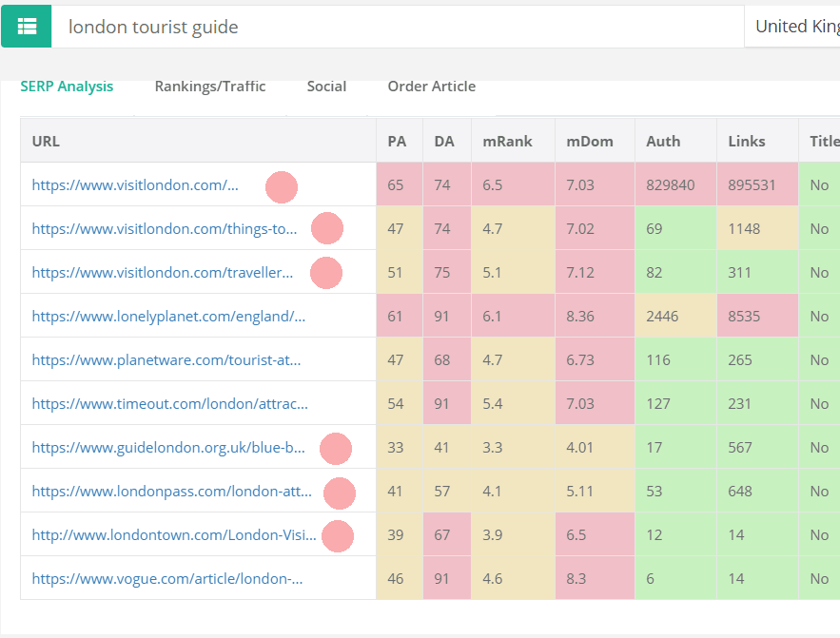Go to the Order Article tab
This screenshot has width=840, height=638.
click(431, 87)
